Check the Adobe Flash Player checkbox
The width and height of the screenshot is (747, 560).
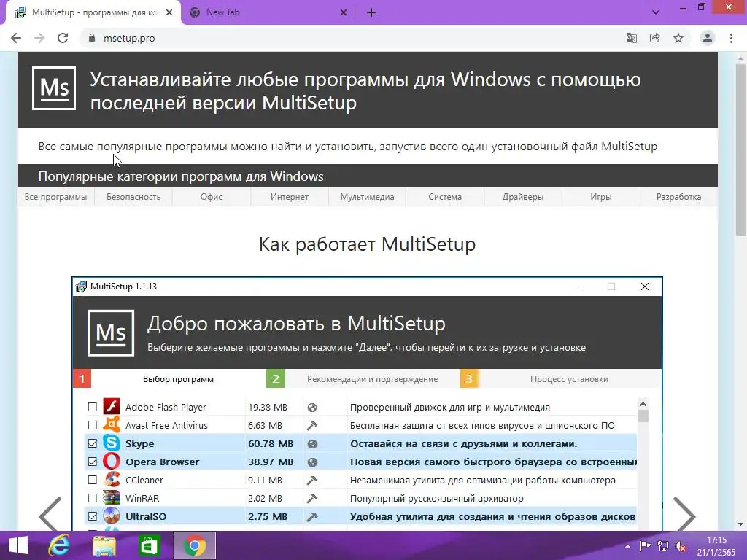point(93,407)
